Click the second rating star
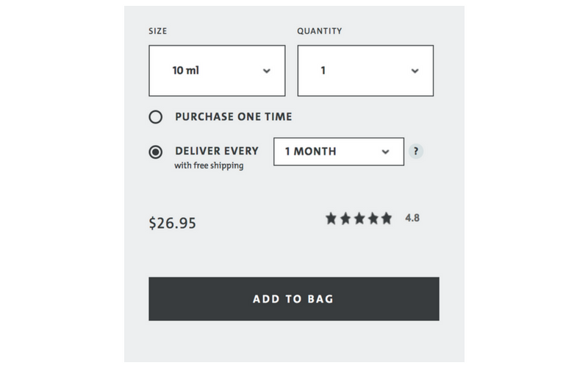The height and width of the screenshot is (368, 588). [x=345, y=218]
